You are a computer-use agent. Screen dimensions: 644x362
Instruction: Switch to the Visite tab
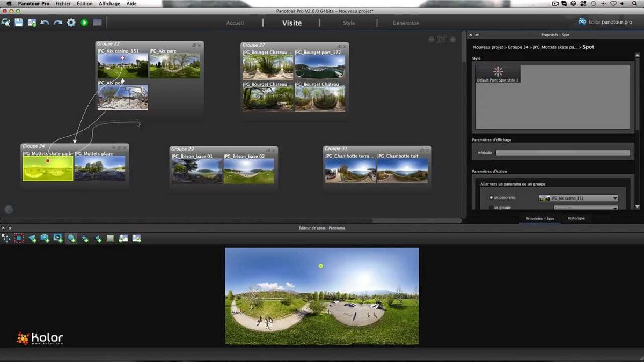click(x=292, y=23)
